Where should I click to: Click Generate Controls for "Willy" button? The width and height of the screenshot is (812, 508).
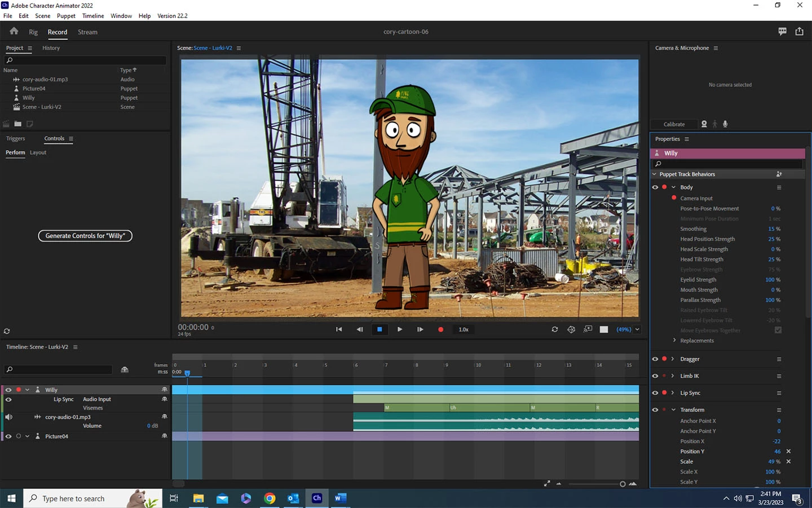(85, 236)
